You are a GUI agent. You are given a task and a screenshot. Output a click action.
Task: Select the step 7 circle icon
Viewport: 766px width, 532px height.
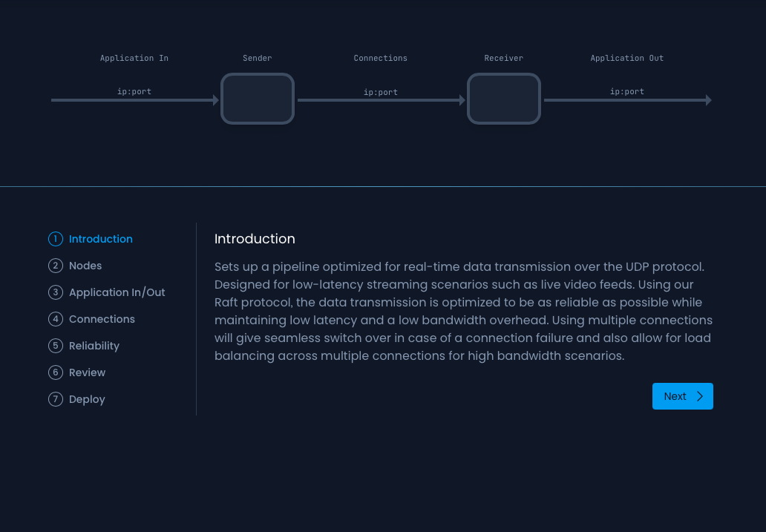(x=56, y=399)
